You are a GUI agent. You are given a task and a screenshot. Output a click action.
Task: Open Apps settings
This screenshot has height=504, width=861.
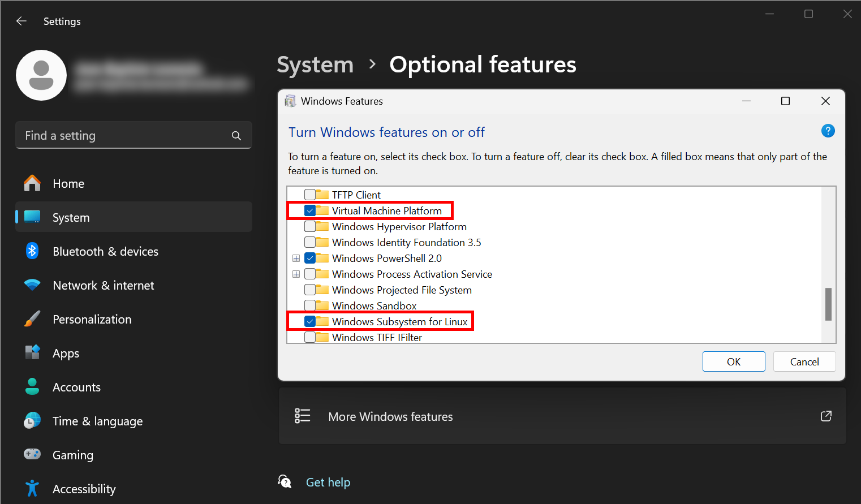click(x=134, y=353)
